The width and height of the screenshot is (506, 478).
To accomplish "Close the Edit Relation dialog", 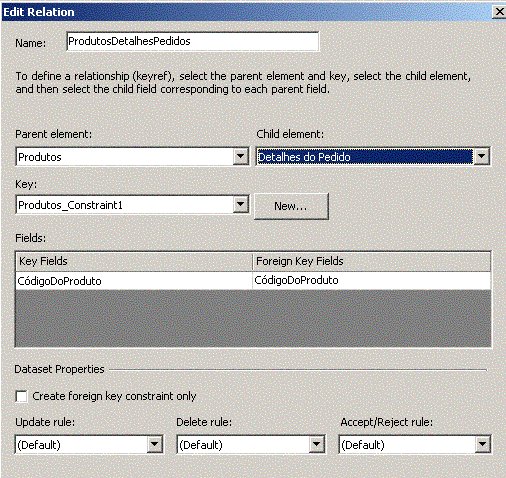I will point(499,12).
